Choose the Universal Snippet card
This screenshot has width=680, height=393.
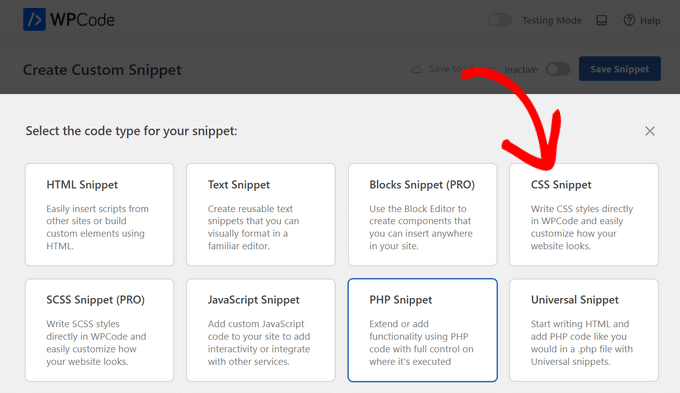coord(584,330)
